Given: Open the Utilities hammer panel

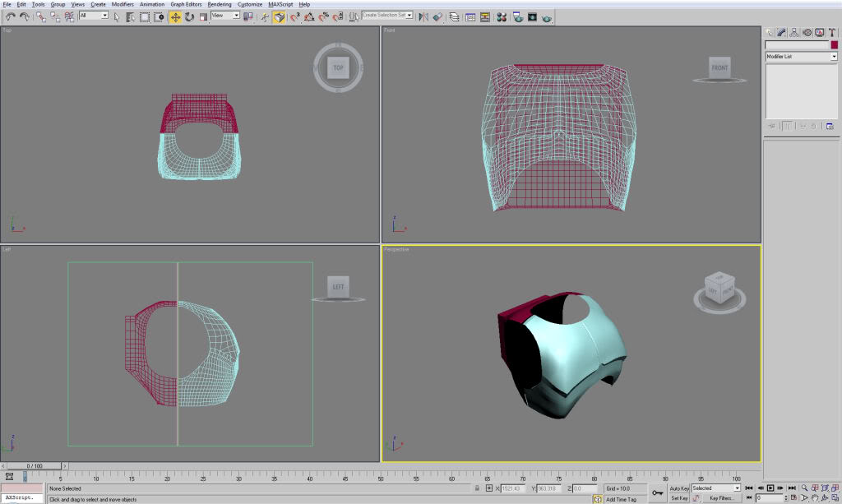Looking at the screenshot, I should 832,33.
